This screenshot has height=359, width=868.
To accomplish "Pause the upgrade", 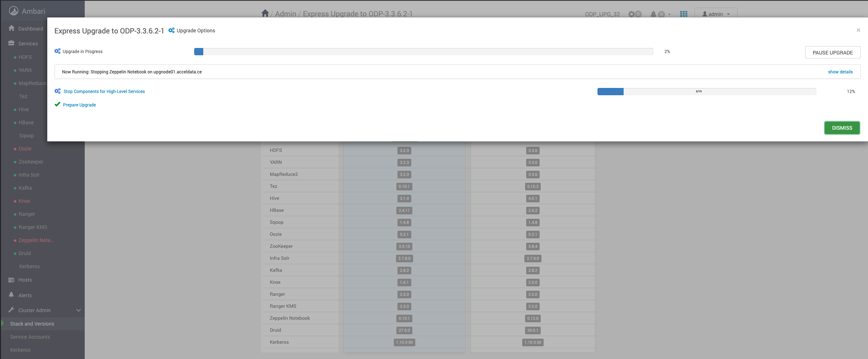I will 833,52.
